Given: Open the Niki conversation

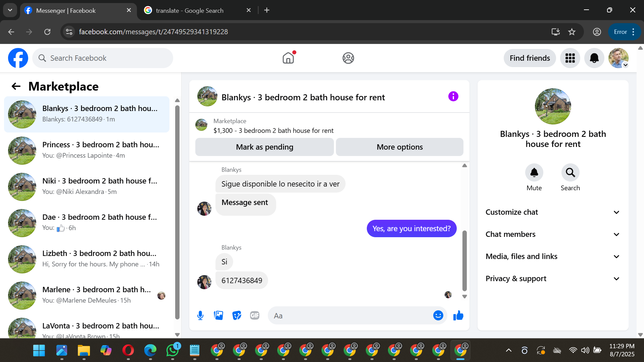Looking at the screenshot, I should (87, 187).
